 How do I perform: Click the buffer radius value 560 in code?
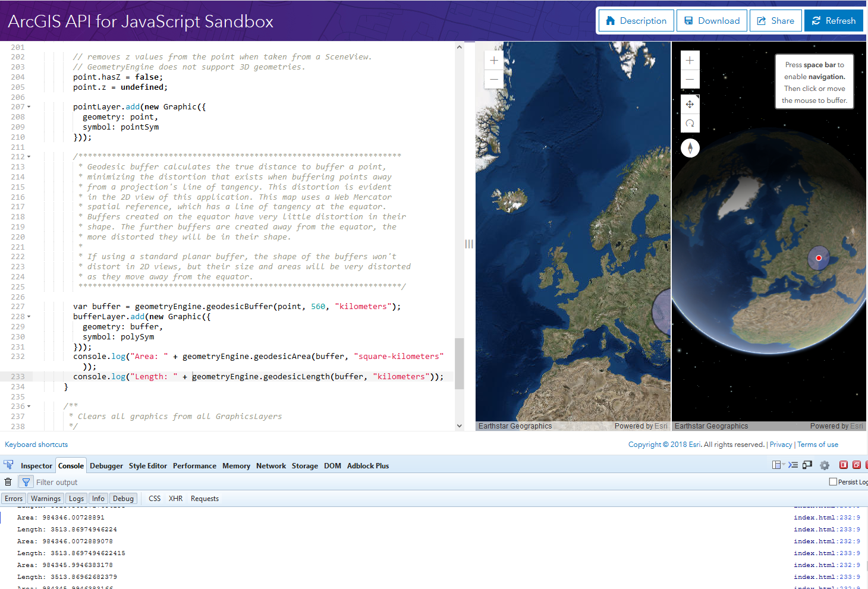point(318,307)
